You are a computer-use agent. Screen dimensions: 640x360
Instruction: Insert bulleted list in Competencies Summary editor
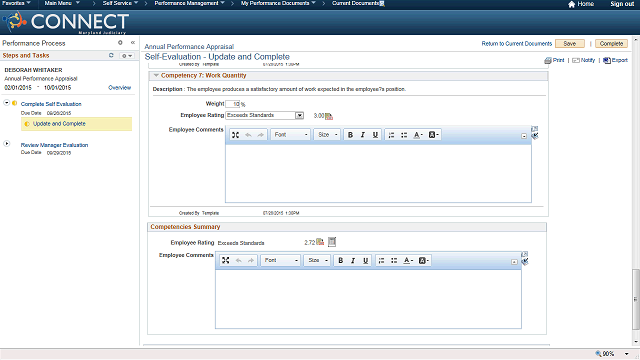tap(394, 260)
